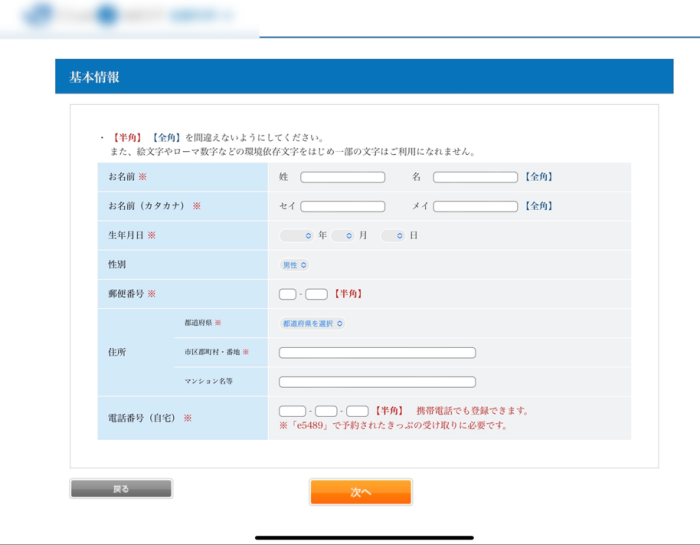Open the birth year dropdown
700x545 pixels.
click(296, 236)
